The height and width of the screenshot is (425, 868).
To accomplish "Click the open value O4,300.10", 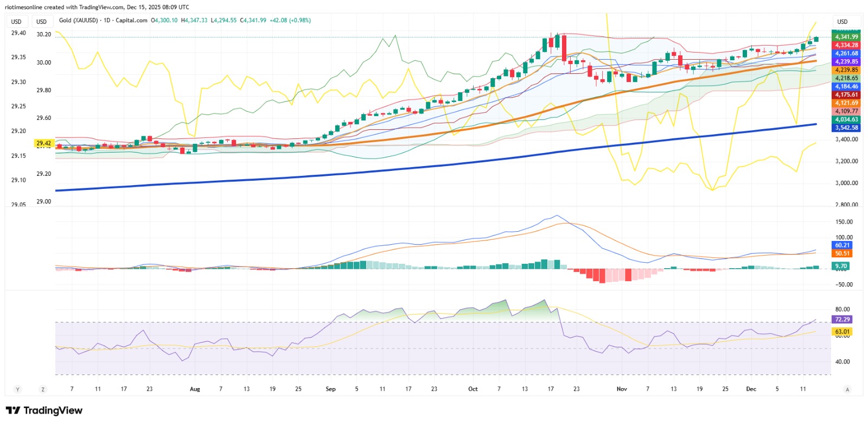I will pyautogui.click(x=164, y=20).
